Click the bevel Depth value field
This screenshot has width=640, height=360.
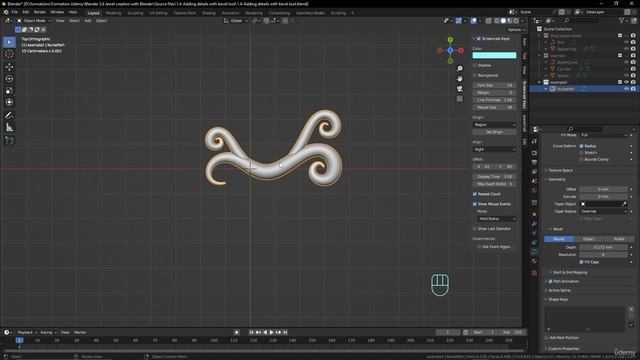[x=604, y=247]
